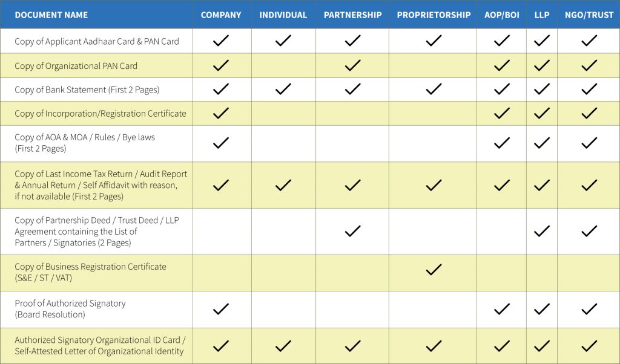Toggle Company checkmark for Board Resolution row
The image size is (620, 364).
pyautogui.click(x=221, y=308)
